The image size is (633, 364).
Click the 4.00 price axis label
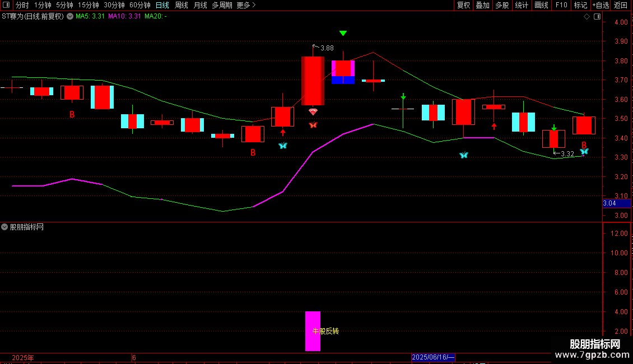621,22
